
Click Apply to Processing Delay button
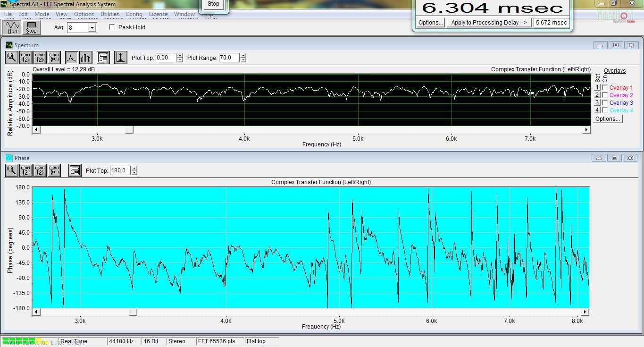pos(488,23)
